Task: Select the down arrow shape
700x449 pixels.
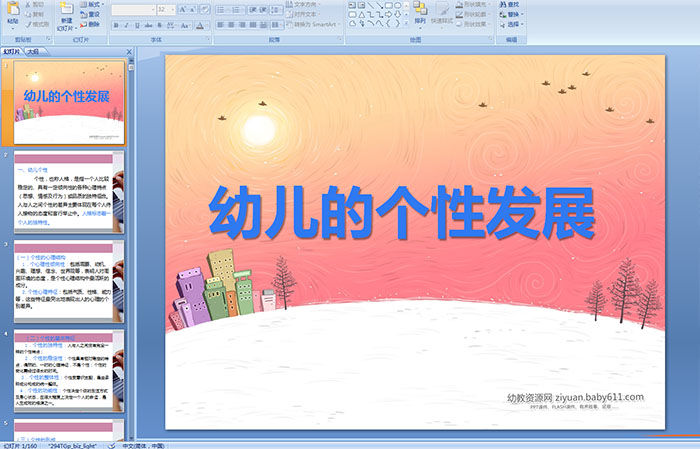Action: pyautogui.click(x=397, y=14)
